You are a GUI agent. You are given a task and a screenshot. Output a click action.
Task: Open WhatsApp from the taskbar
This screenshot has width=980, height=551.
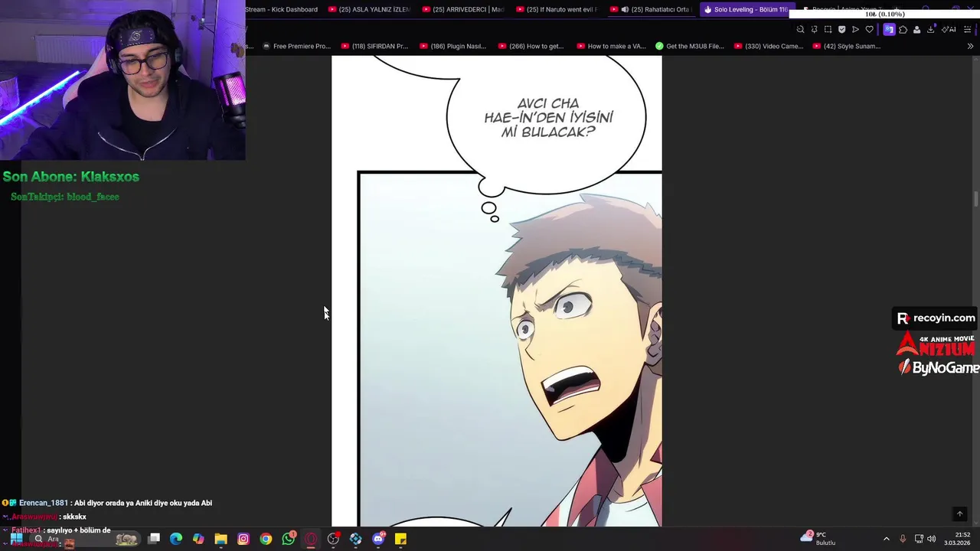click(289, 539)
